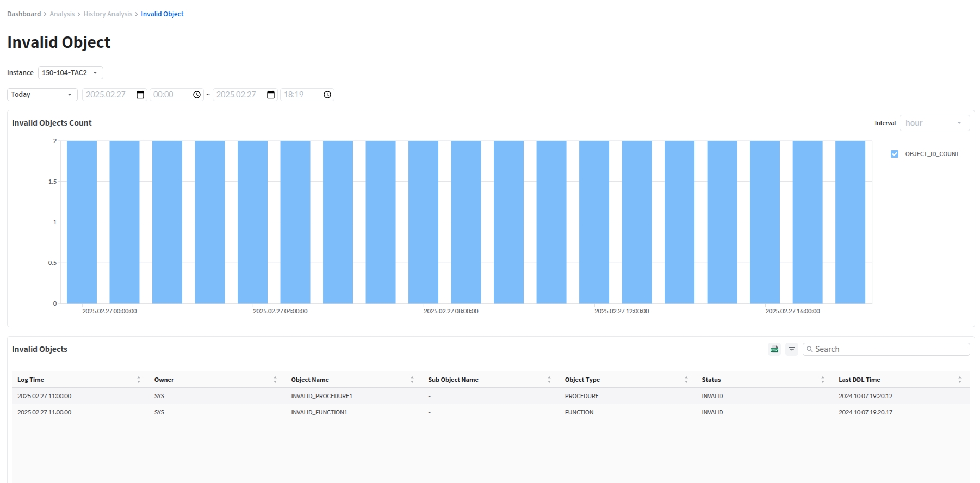The width and height of the screenshot is (980, 483).
Task: Click the Owner column header
Action: (x=164, y=380)
